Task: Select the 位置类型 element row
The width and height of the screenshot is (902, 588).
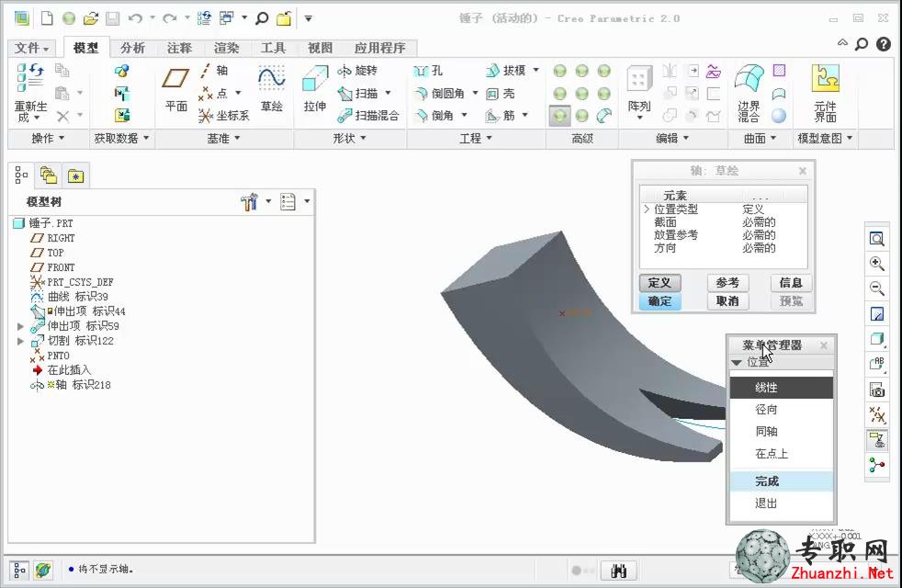Action: point(724,209)
